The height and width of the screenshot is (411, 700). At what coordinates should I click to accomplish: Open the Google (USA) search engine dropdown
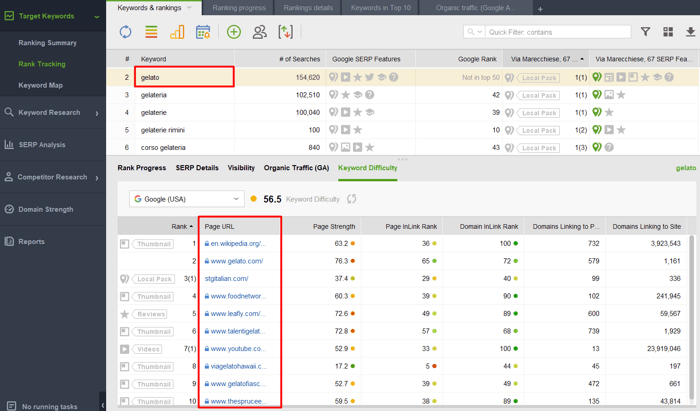click(x=187, y=199)
